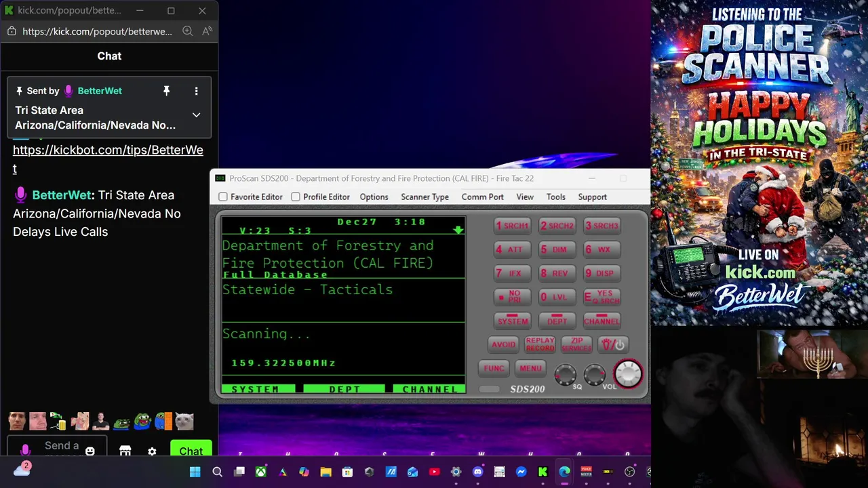Tap the 1 SRCH1 keypad button
868x488 pixels.
(x=513, y=226)
